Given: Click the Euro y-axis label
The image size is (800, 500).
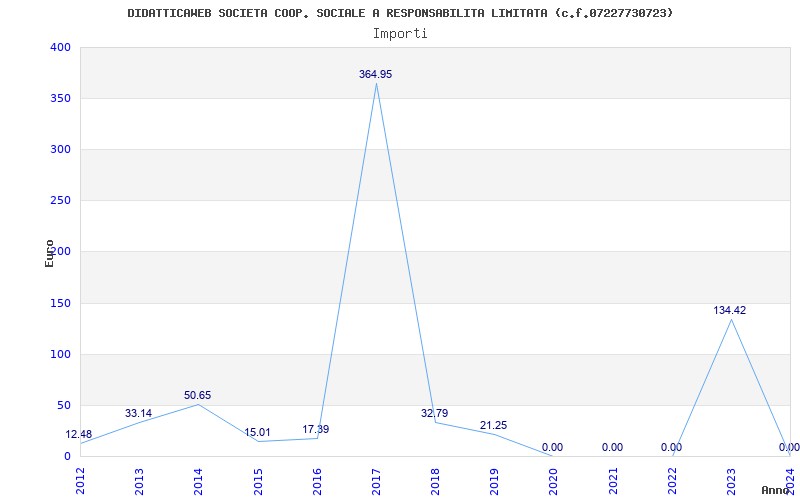Looking at the screenshot, I should point(49,253).
